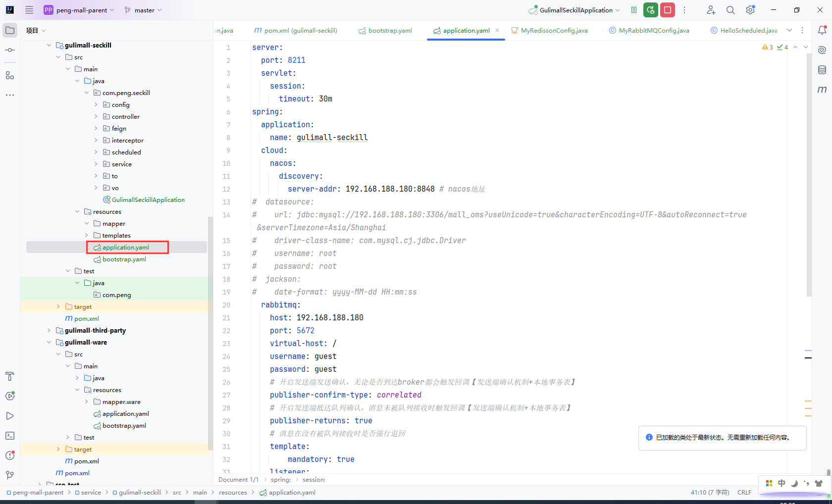This screenshot has height=504, width=832.
Task: Open the Services tool window icon
Action: pyautogui.click(x=10, y=396)
